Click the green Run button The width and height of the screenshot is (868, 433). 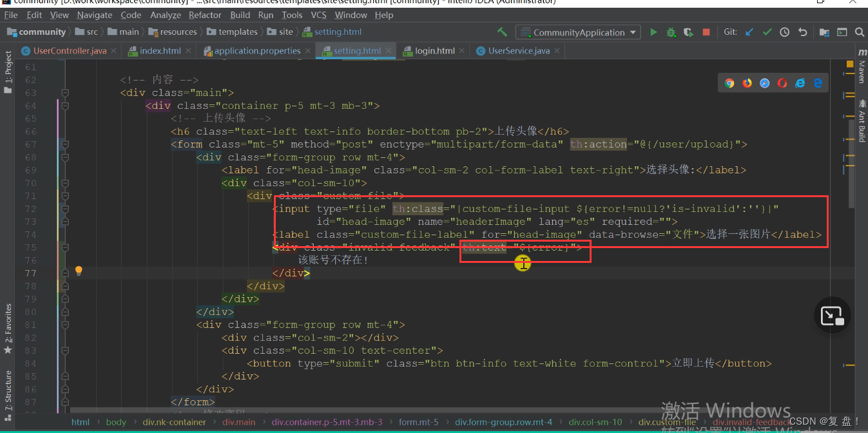click(x=653, y=32)
